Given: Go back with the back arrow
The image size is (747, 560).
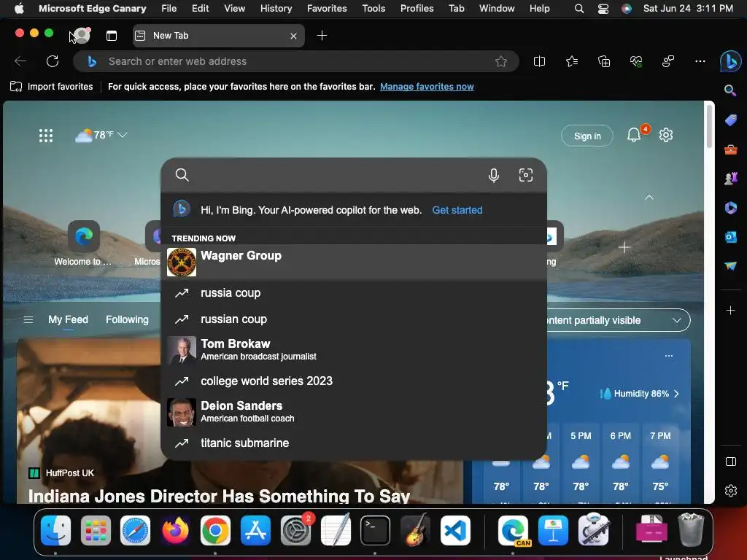Looking at the screenshot, I should pos(20,61).
